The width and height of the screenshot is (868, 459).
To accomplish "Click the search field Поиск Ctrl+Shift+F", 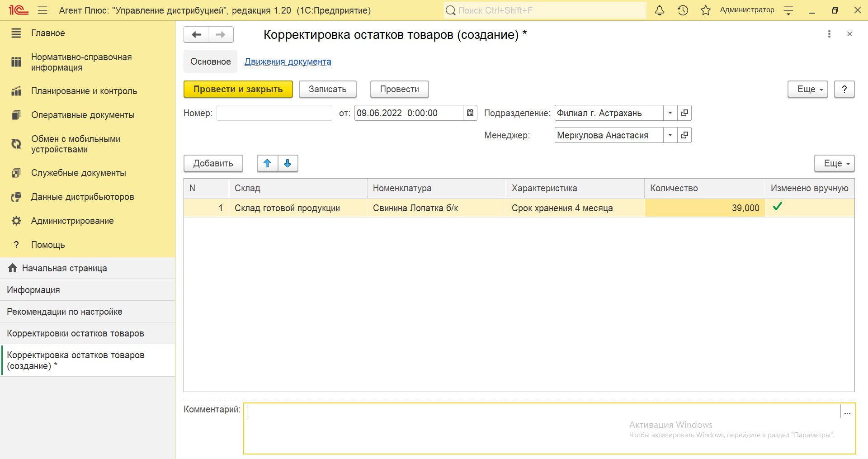I will (x=545, y=10).
